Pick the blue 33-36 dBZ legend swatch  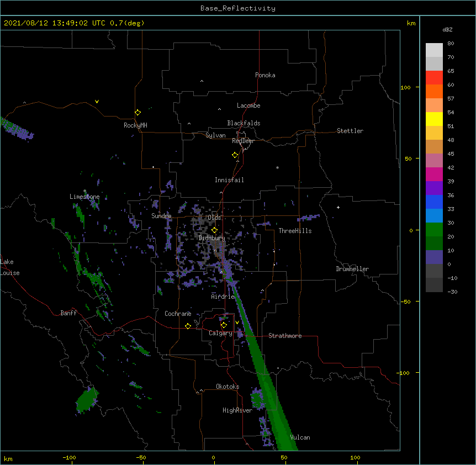pos(434,202)
